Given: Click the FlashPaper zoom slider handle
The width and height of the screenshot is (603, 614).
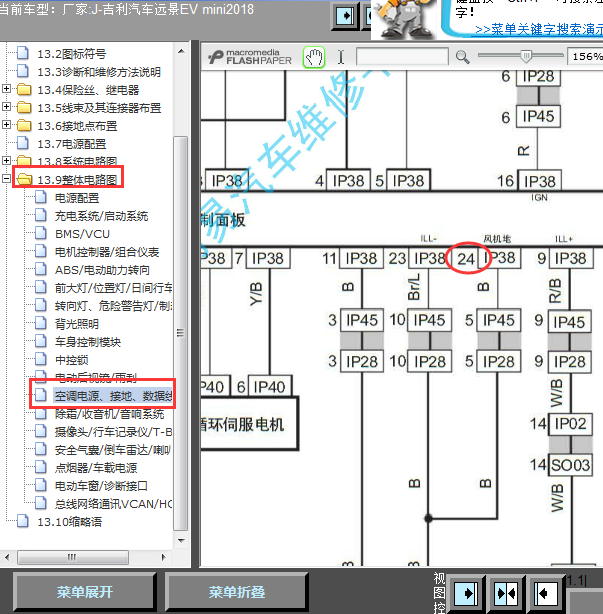Looking at the screenshot, I should 527,56.
